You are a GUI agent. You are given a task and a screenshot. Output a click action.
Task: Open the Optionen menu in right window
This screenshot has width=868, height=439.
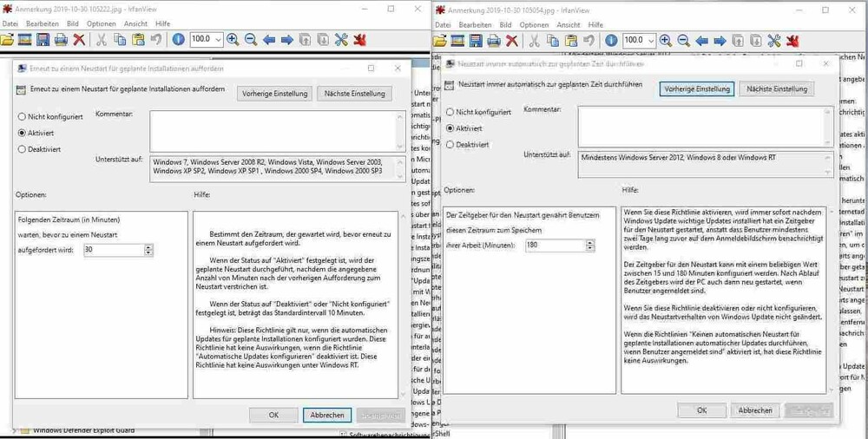point(534,25)
